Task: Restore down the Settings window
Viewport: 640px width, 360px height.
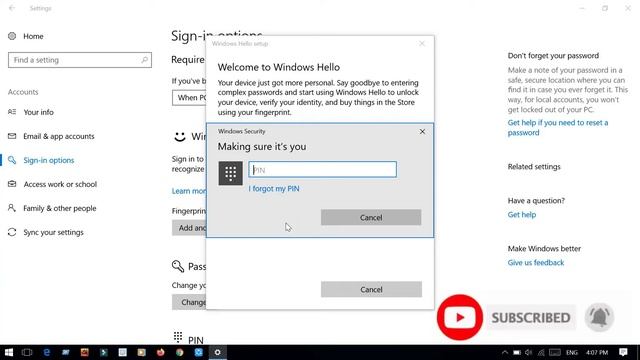Action: 605,8
